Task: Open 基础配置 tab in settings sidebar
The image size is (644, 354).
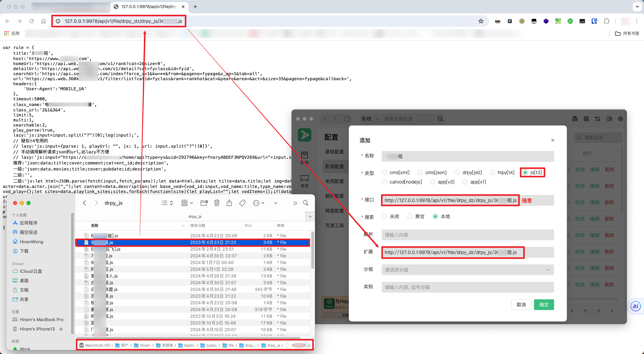Action: (334, 152)
